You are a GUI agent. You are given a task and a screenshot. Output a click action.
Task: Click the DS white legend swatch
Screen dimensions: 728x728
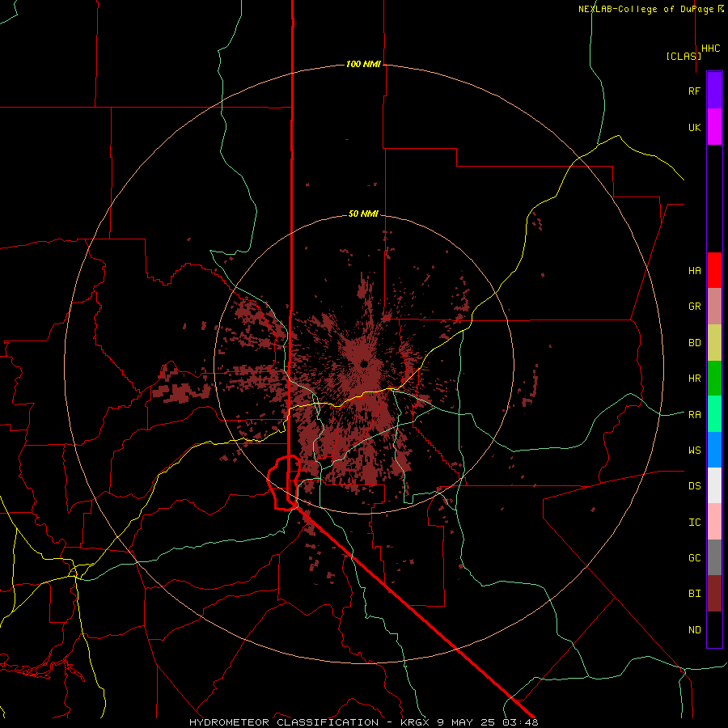(714, 485)
